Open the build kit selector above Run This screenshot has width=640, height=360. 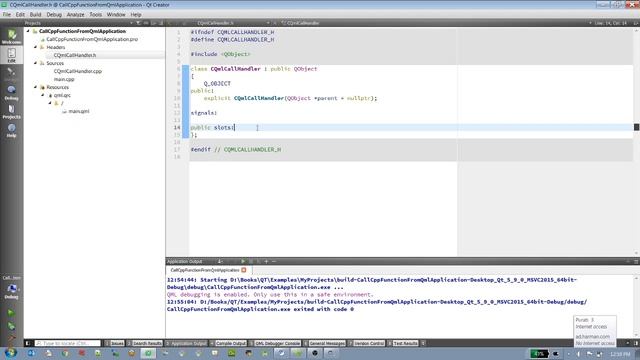pyautogui.click(x=11, y=288)
